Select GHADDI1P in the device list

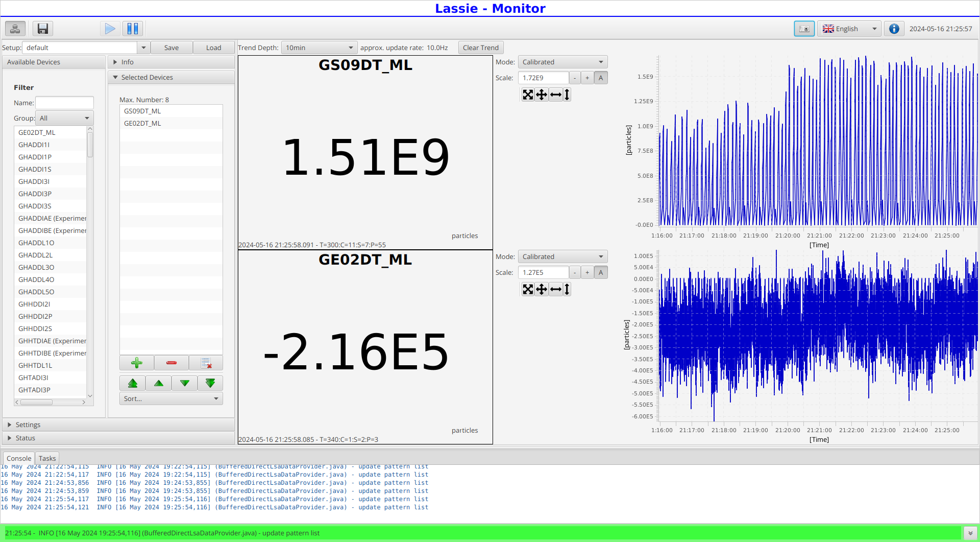pos(50,157)
